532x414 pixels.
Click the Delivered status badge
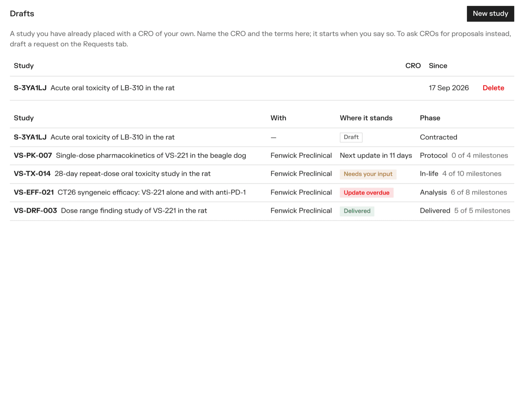tap(357, 211)
